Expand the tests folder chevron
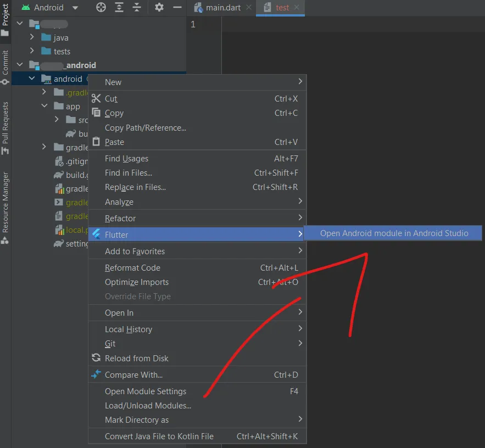The height and width of the screenshot is (448, 485). (31, 51)
